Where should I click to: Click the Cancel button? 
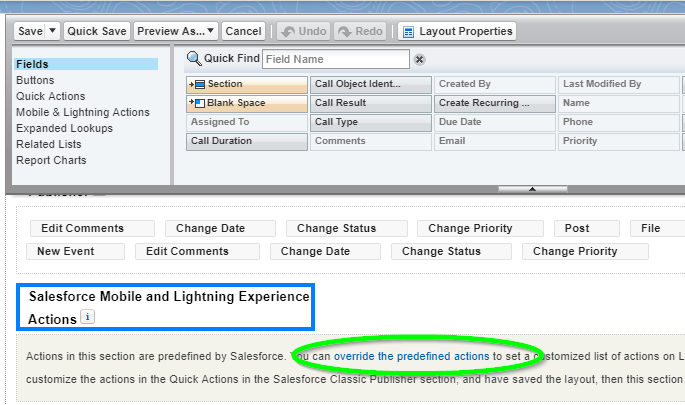243,31
